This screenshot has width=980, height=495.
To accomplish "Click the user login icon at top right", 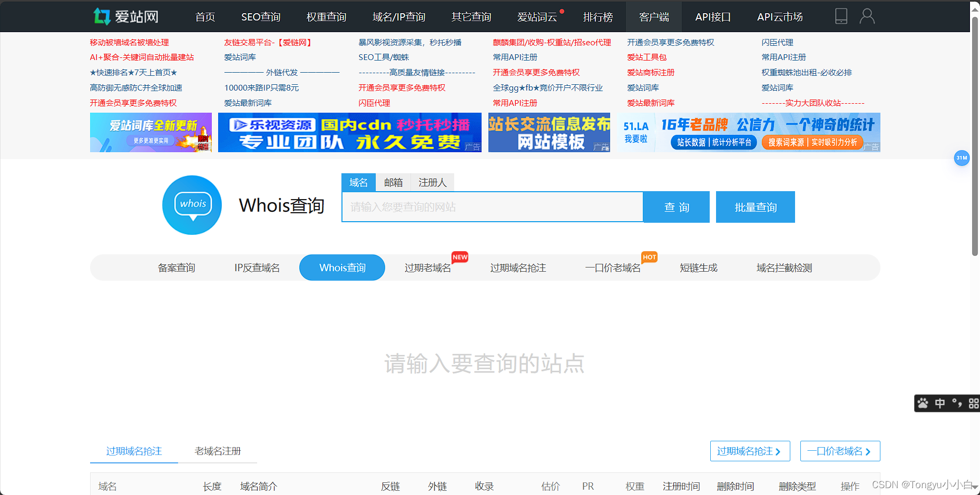I will (x=867, y=16).
